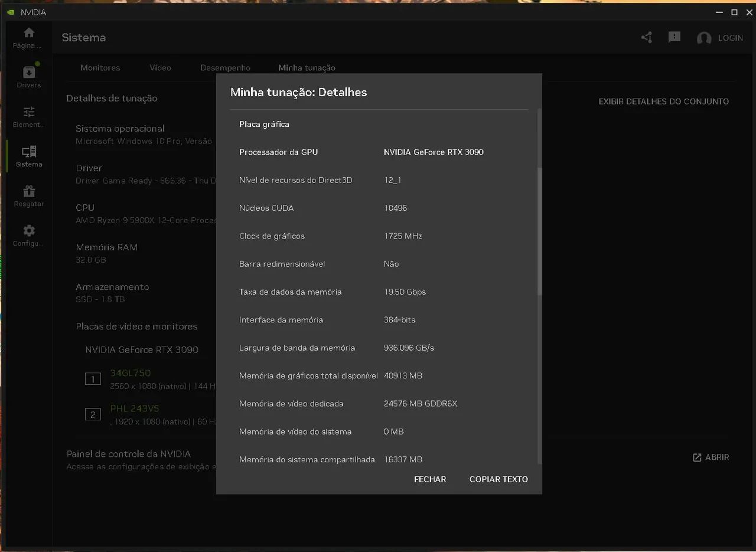
Task: Click the share icon in header
Action: [647, 38]
